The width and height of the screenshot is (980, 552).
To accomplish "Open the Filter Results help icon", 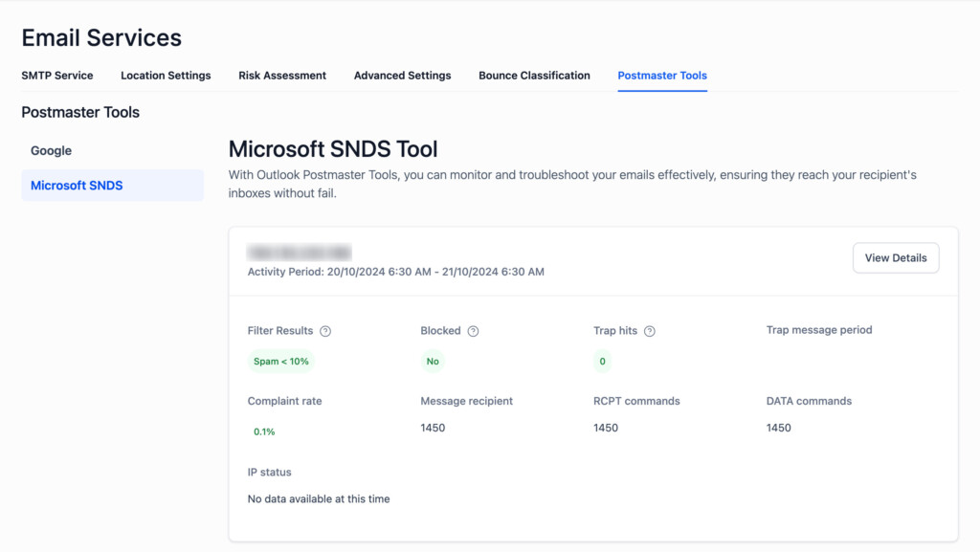I will tap(324, 331).
